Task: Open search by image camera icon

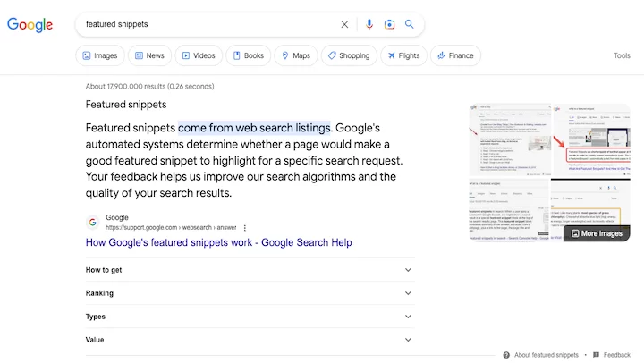Action: click(x=389, y=24)
